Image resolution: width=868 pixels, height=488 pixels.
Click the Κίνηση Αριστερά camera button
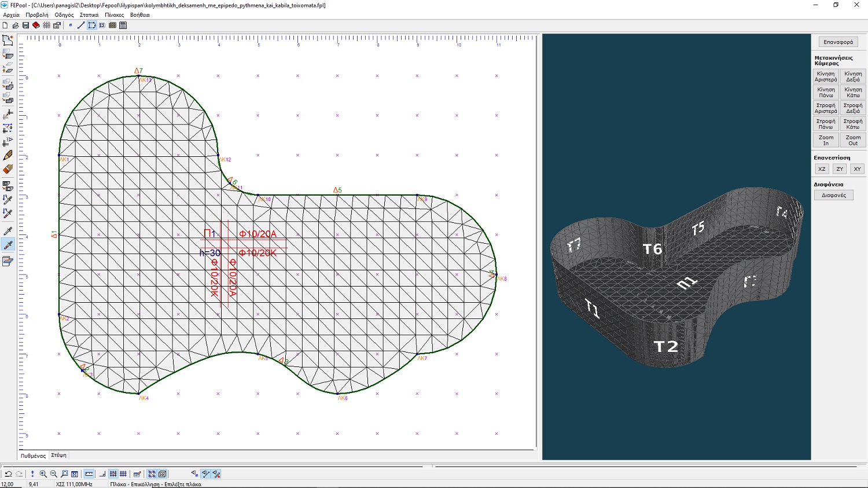[x=826, y=76]
